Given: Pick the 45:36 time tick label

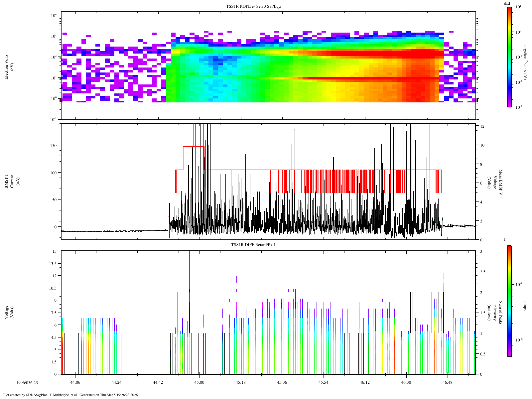Looking at the screenshot, I should click(282, 383).
